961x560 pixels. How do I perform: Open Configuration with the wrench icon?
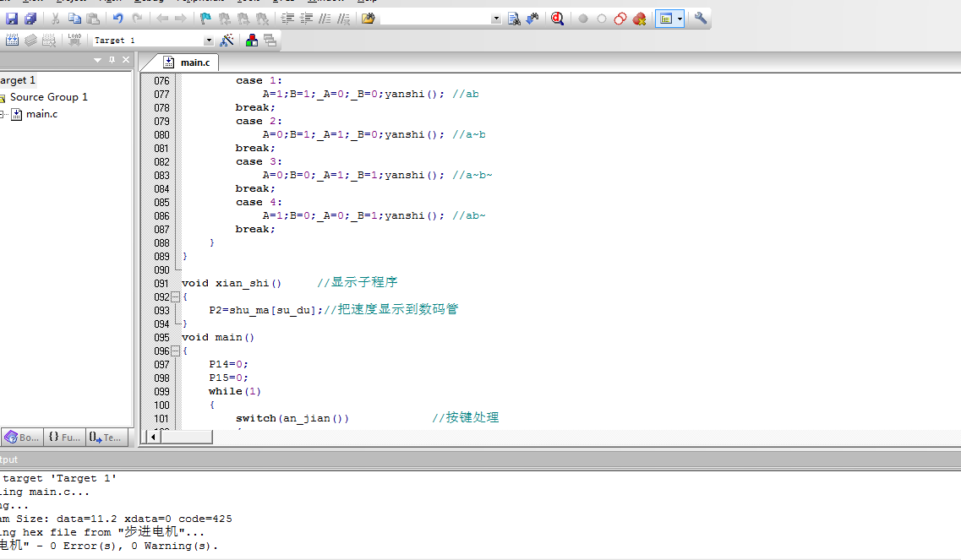[701, 19]
